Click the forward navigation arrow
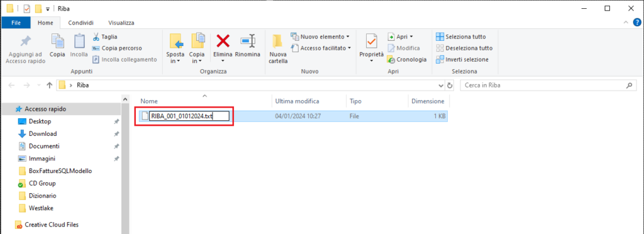The width and height of the screenshot is (644, 234). click(x=26, y=86)
